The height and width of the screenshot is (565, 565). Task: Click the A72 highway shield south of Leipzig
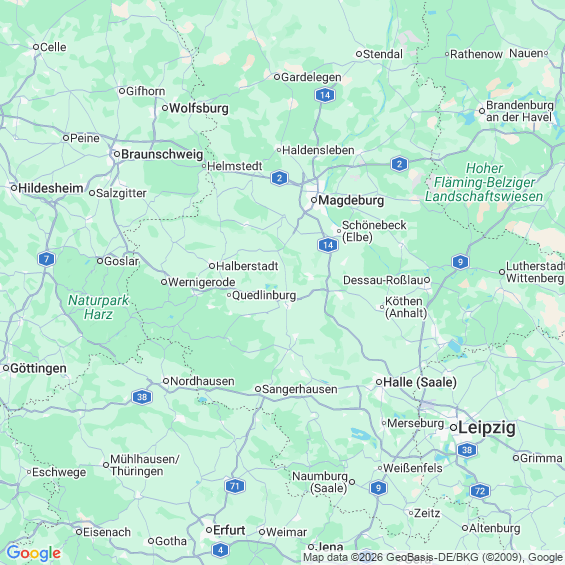[480, 491]
